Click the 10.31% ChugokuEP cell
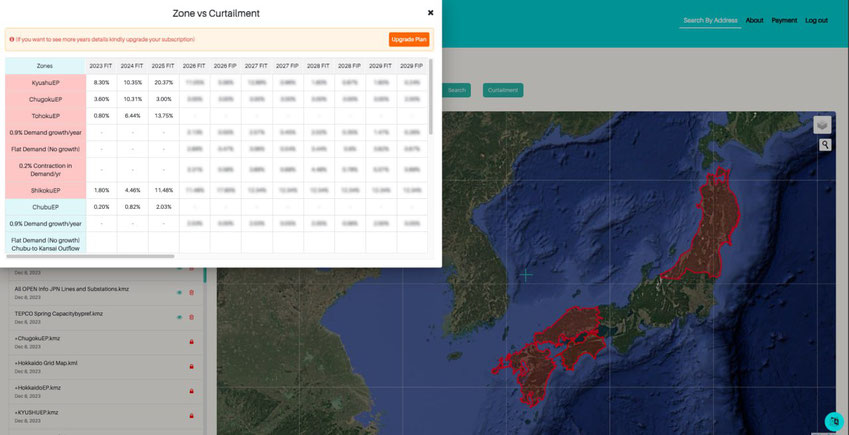This screenshot has width=849, height=435. [132, 99]
